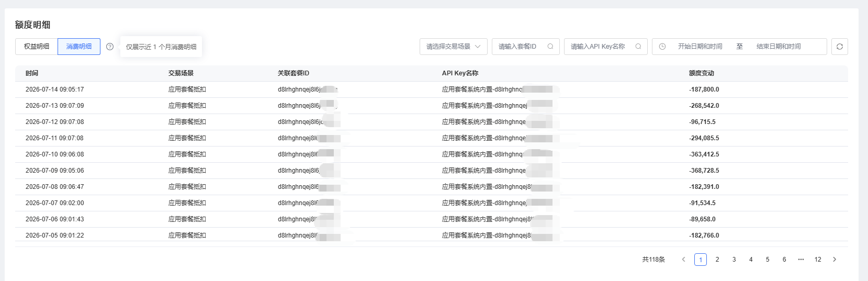Click the previous page left arrow
The height and width of the screenshot is (281, 868).
(x=683, y=260)
